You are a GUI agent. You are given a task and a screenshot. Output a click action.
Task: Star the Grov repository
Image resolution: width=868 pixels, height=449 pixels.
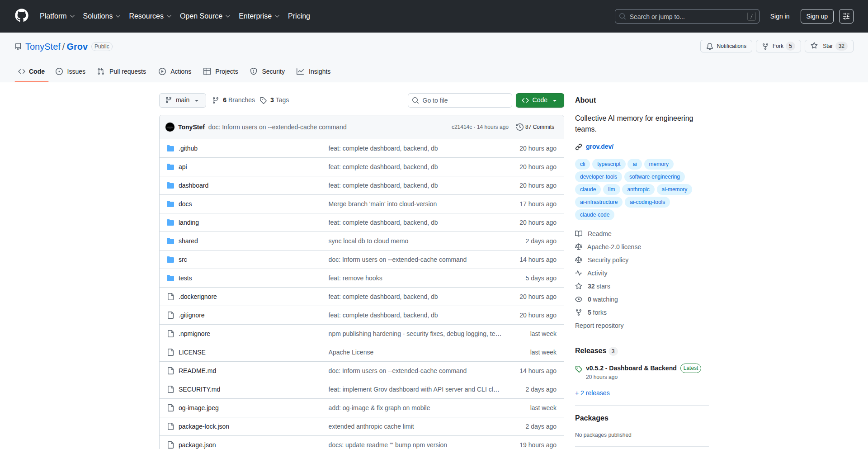828,46
